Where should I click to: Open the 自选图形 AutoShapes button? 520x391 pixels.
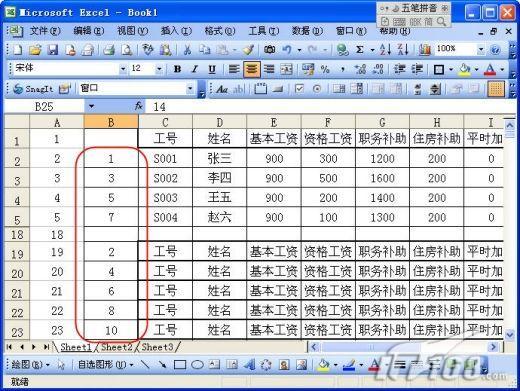[x=105, y=365]
